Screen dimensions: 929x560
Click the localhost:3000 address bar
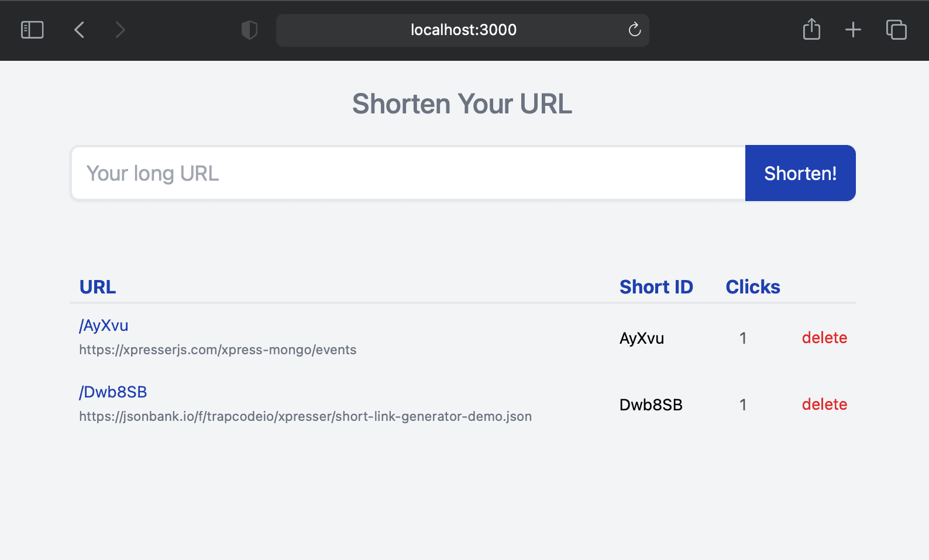tap(463, 30)
